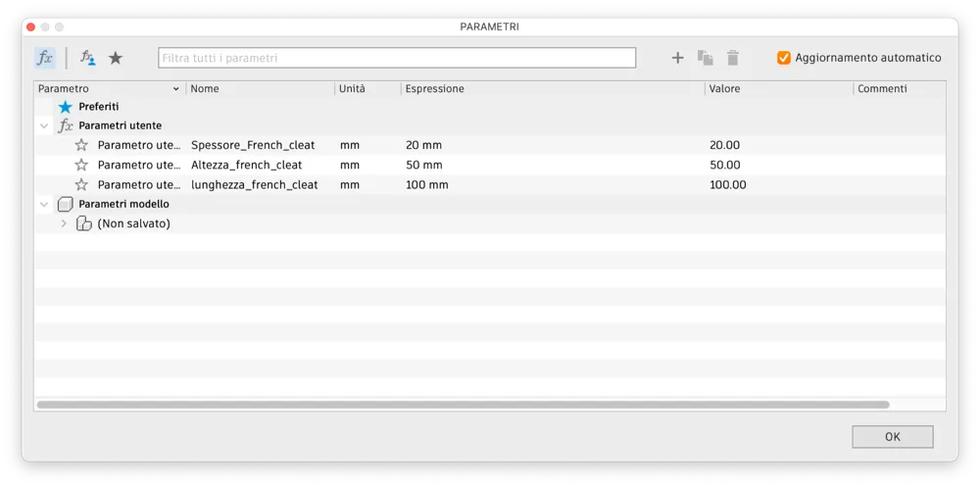
Task: Click the duplicate parameter icon
Action: coord(705,58)
